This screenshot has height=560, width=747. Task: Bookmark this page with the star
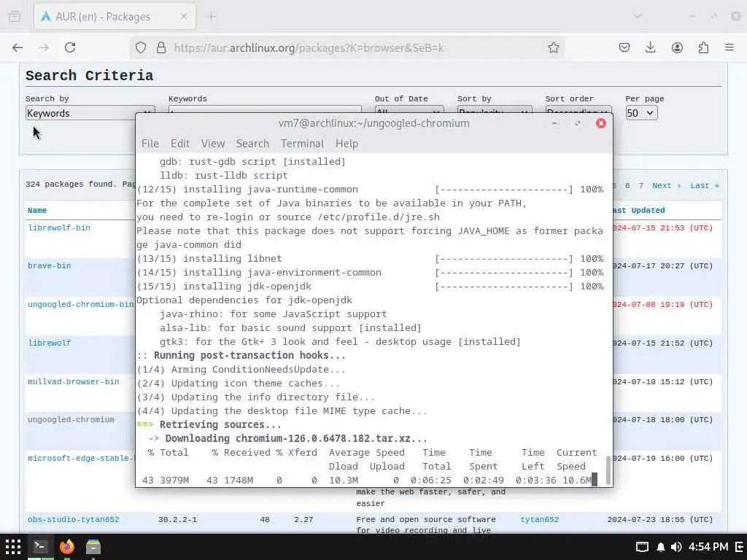[x=553, y=47]
